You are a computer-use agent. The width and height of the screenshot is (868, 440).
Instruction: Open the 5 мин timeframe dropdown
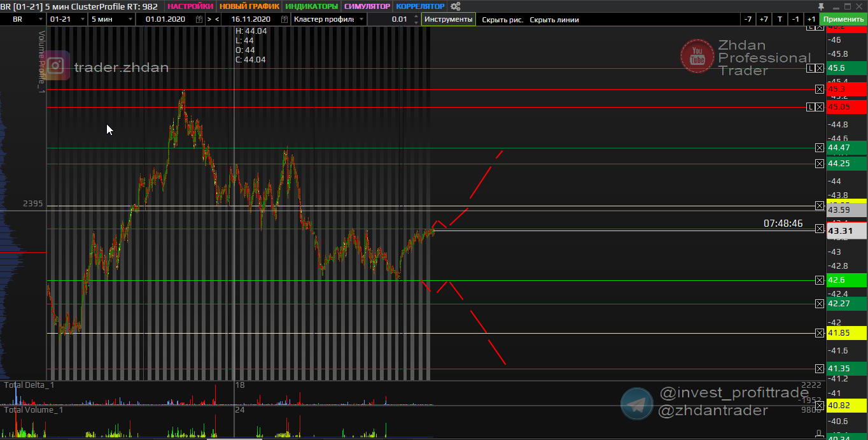[112, 19]
